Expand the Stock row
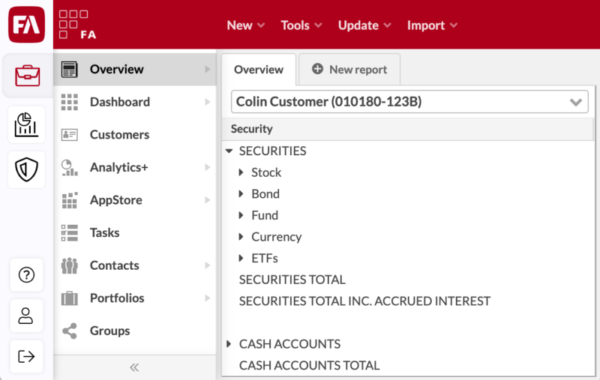The width and height of the screenshot is (600, 380). (x=241, y=173)
